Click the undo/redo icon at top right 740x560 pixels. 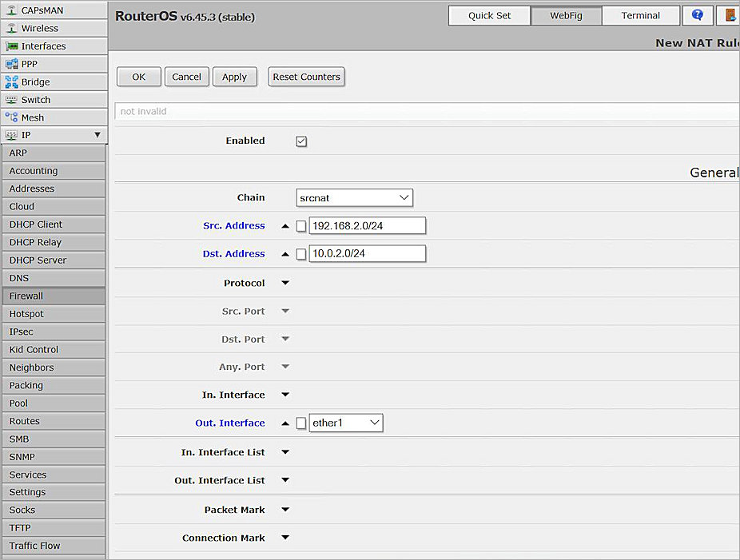tap(729, 15)
